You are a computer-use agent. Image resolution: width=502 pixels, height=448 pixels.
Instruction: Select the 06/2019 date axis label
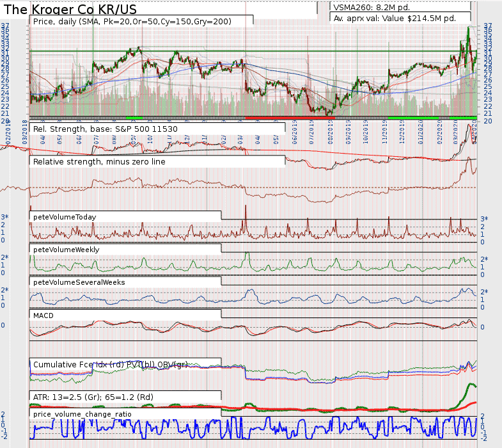(295, 132)
